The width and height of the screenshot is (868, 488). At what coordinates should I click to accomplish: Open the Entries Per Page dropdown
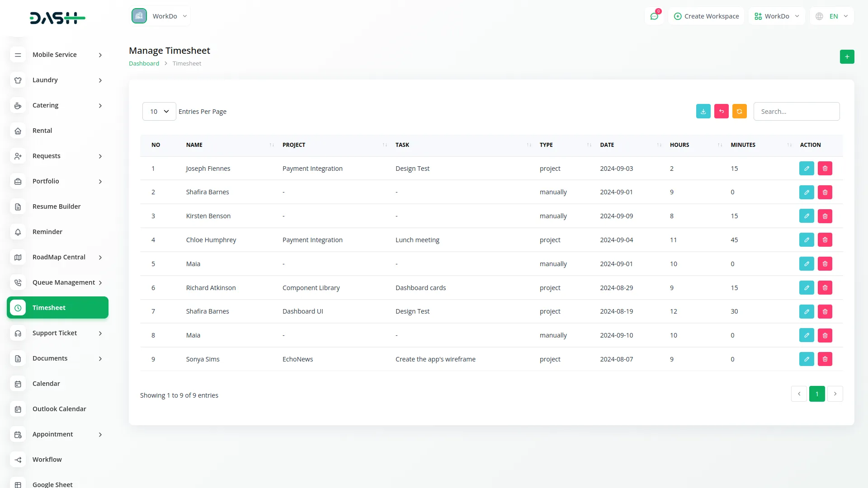pyautogui.click(x=159, y=111)
